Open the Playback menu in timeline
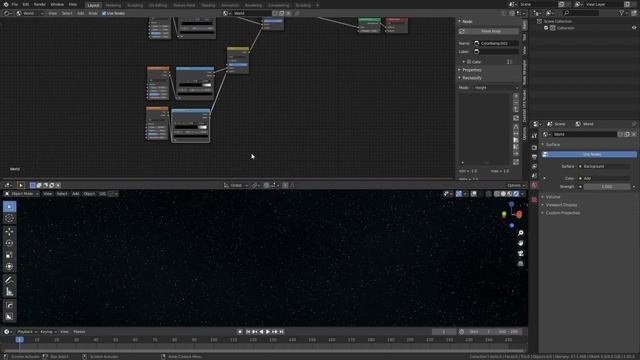 pos(27,332)
